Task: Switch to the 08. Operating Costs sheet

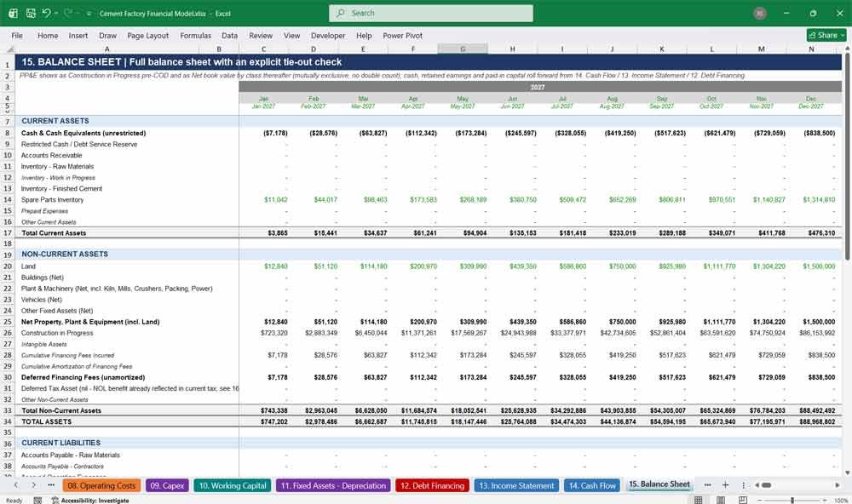Action: tap(101, 485)
